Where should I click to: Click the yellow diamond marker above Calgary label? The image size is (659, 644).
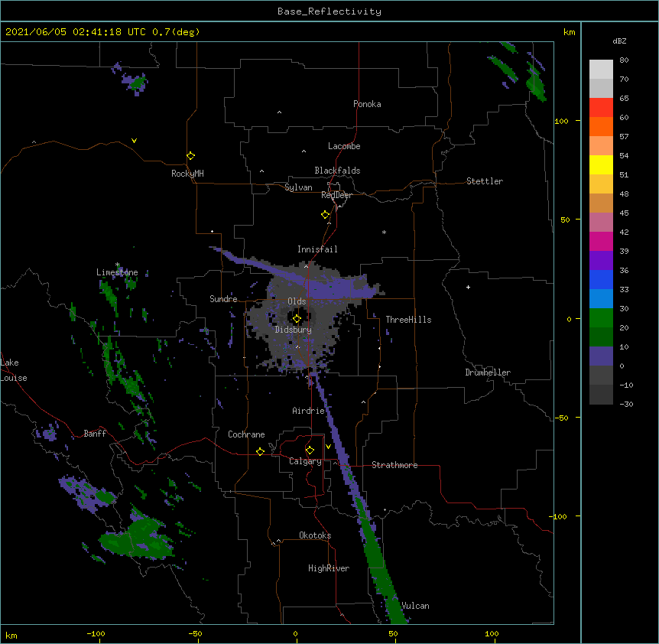(310, 450)
